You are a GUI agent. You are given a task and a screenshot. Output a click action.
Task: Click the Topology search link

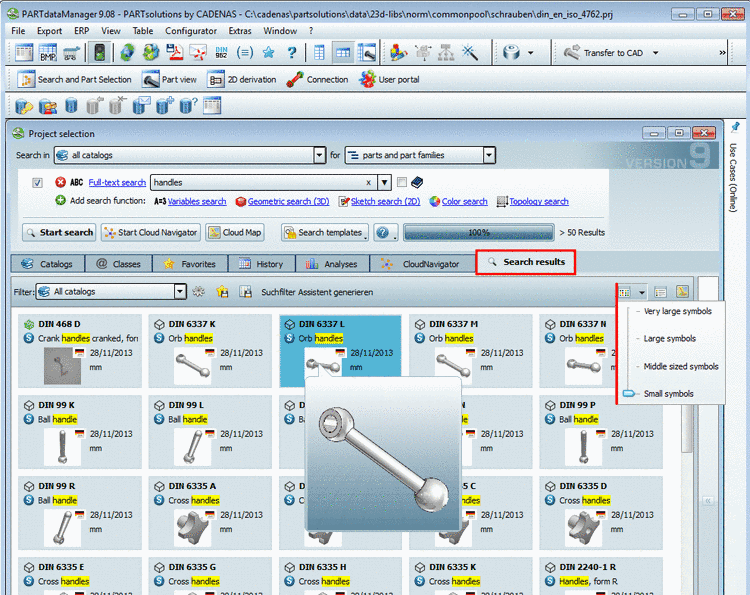(x=539, y=201)
